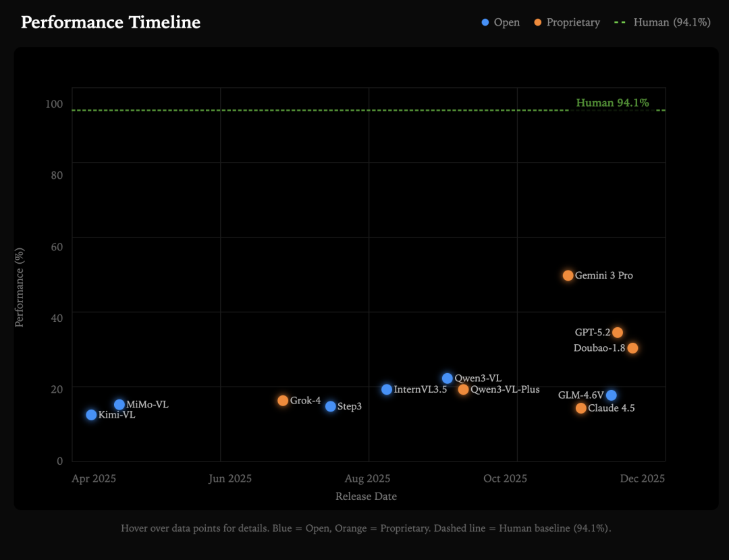Toggle the Human (94.1%) legend entry
This screenshot has height=560, width=729.
pos(662,22)
